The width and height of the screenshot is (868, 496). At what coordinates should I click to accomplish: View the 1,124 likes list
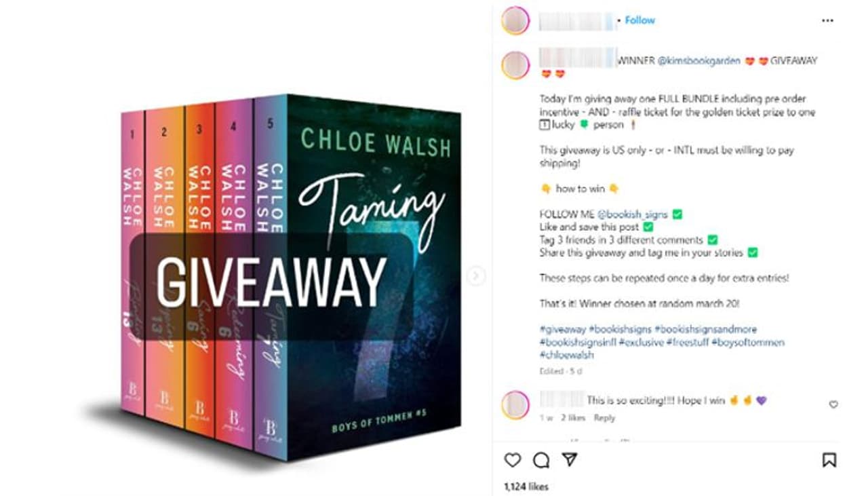[x=526, y=487]
